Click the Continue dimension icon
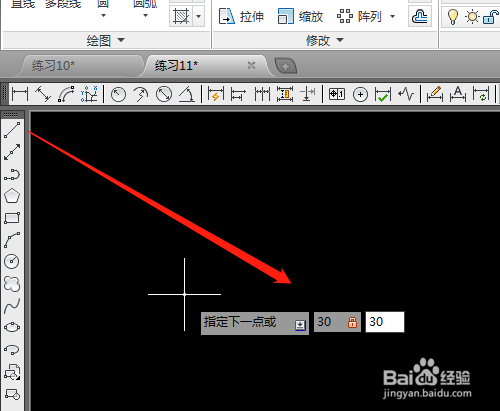This screenshot has width=500, height=411. (262, 94)
